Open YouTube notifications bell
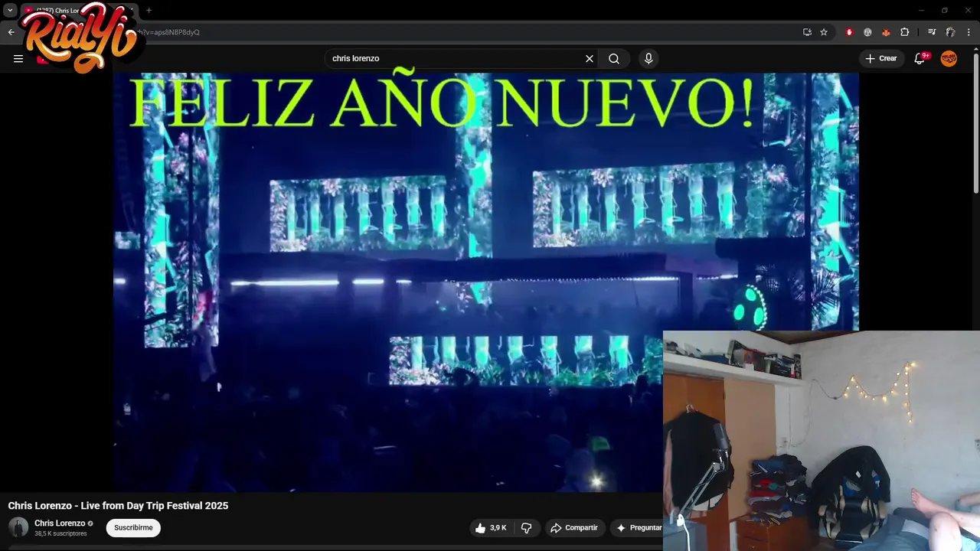This screenshot has height=551, width=980. (x=920, y=58)
